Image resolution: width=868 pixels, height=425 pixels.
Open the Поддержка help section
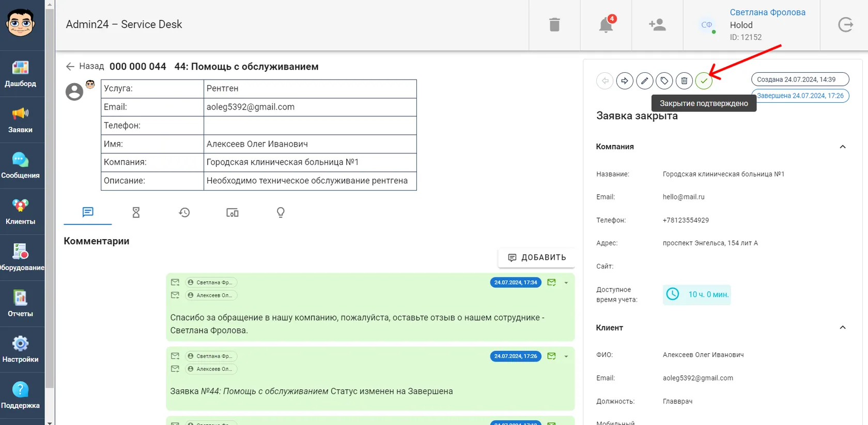point(21,396)
